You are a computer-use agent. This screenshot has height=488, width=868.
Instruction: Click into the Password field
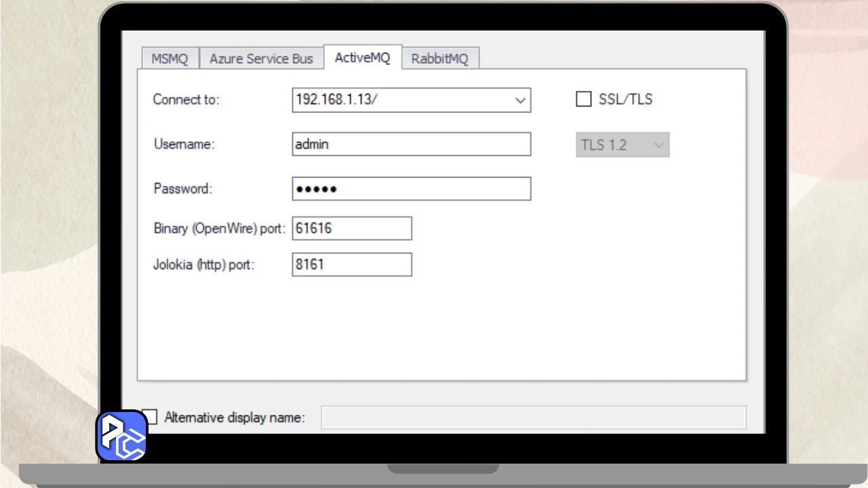(x=412, y=189)
